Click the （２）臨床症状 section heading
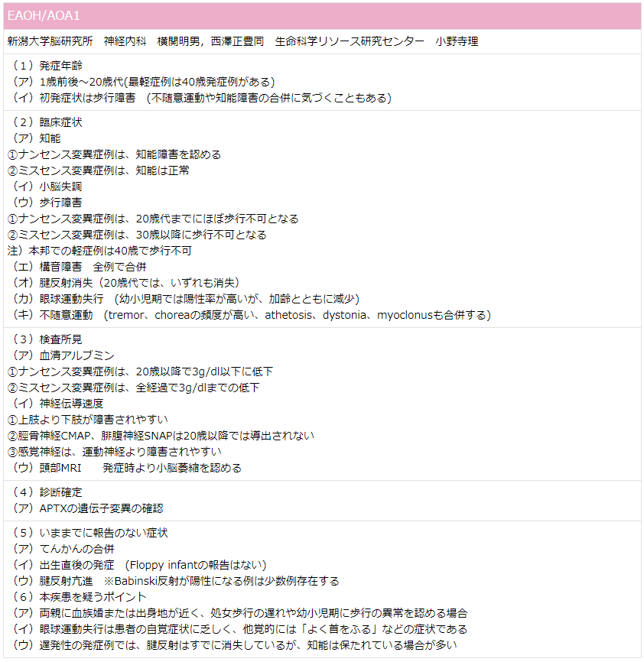The width and height of the screenshot is (644, 662). point(47,122)
